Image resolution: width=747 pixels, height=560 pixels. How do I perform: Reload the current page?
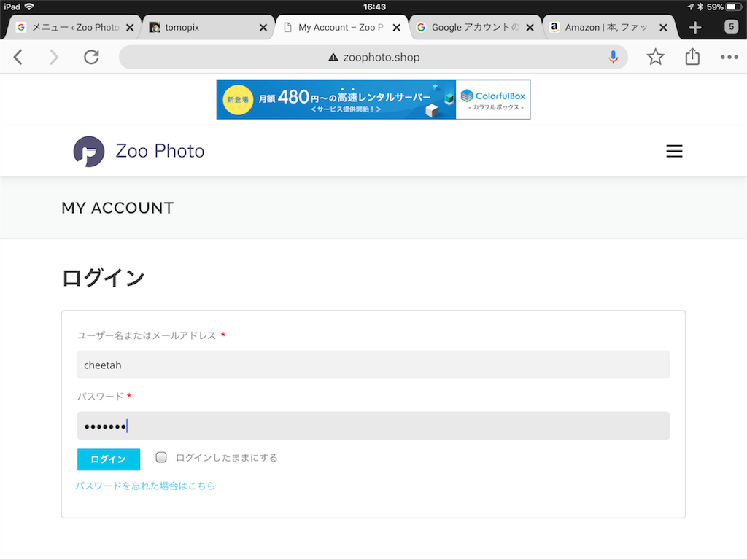(91, 57)
